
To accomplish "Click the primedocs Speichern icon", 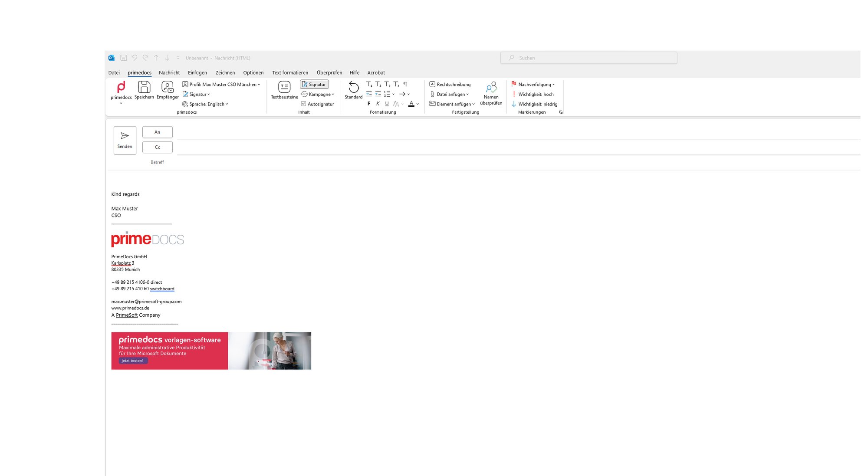I will 144,87.
